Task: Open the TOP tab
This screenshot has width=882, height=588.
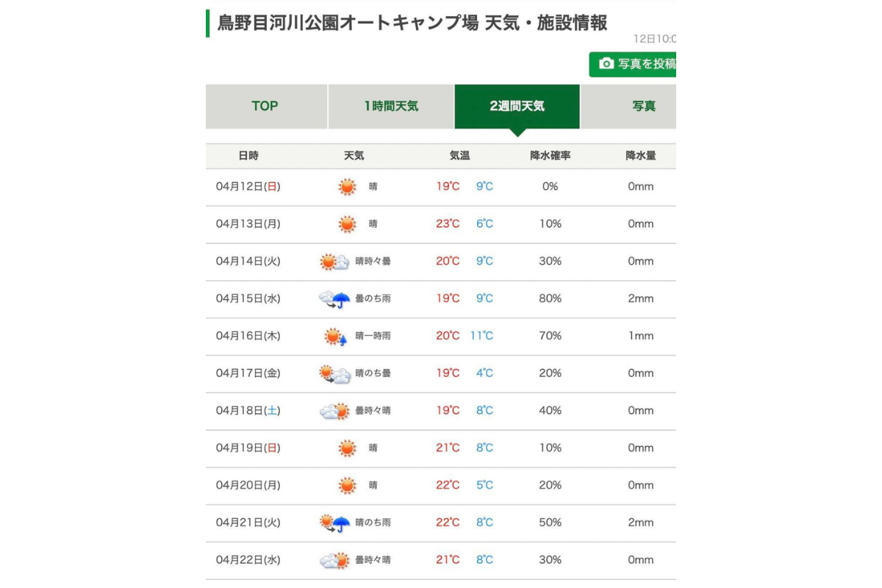Action: point(265,106)
